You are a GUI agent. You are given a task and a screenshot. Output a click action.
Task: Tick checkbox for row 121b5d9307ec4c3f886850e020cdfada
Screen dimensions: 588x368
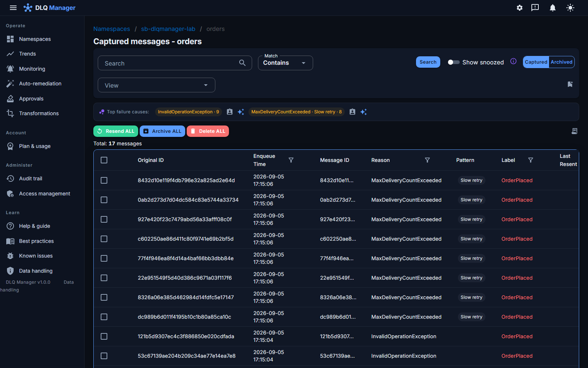[x=104, y=336]
